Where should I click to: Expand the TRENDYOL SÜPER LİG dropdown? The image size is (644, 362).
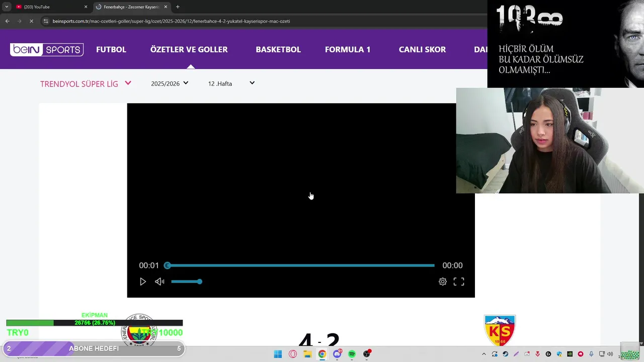[x=86, y=83]
